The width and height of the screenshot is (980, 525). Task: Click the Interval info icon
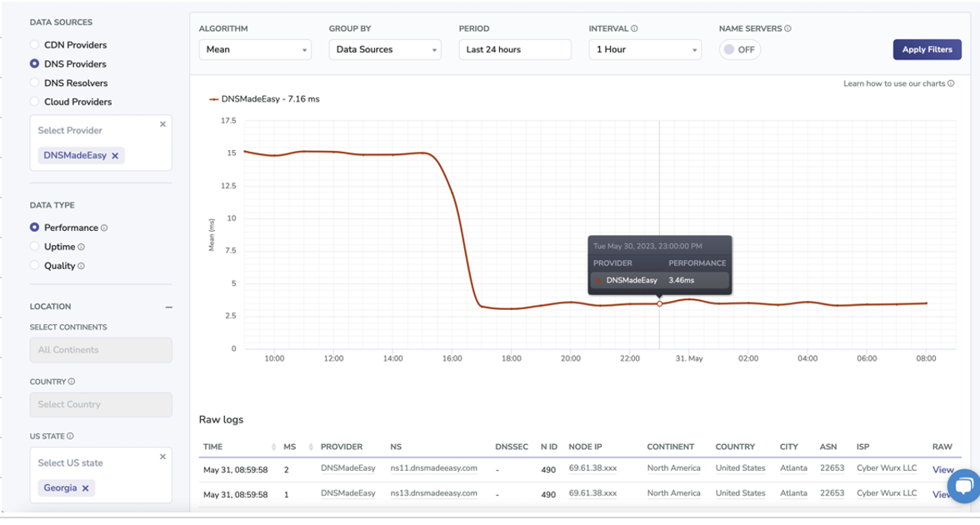pyautogui.click(x=634, y=28)
